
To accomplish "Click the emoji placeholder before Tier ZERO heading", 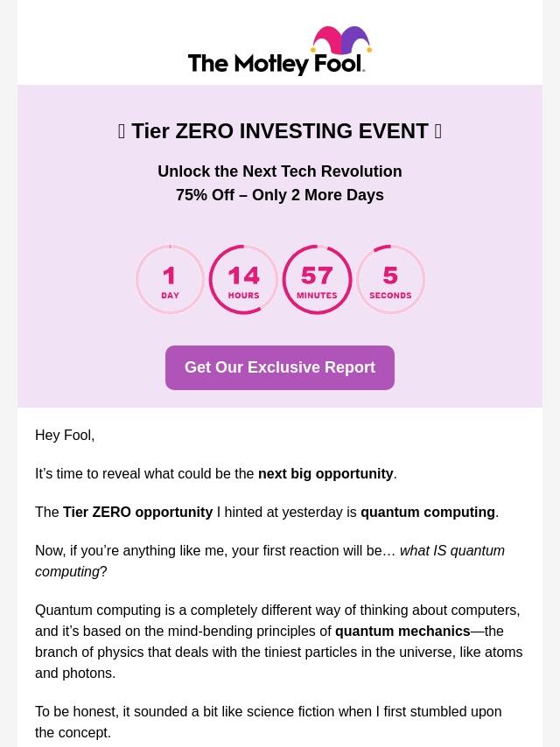I will (122, 131).
